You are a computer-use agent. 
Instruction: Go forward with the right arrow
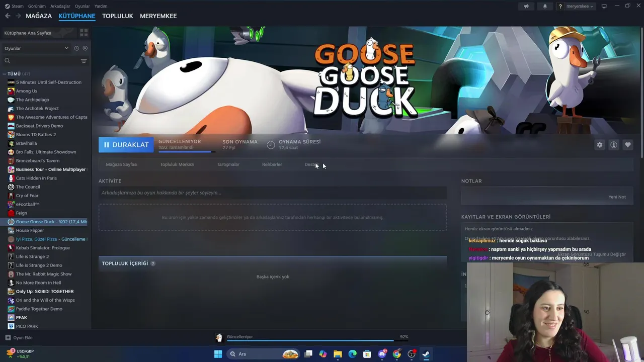click(x=18, y=16)
